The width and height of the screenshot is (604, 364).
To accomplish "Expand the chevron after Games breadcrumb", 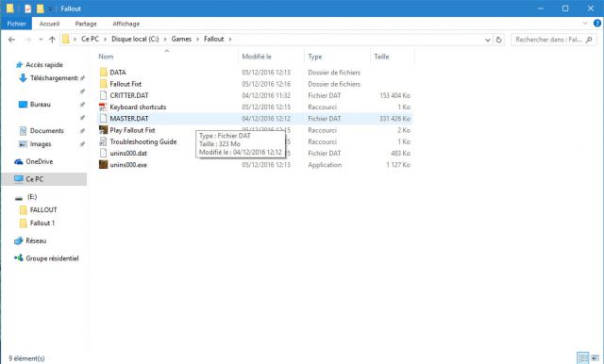I will tap(197, 40).
